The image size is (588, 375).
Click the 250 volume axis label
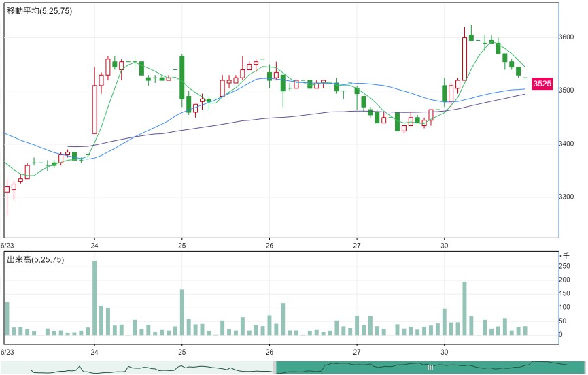pyautogui.click(x=564, y=266)
